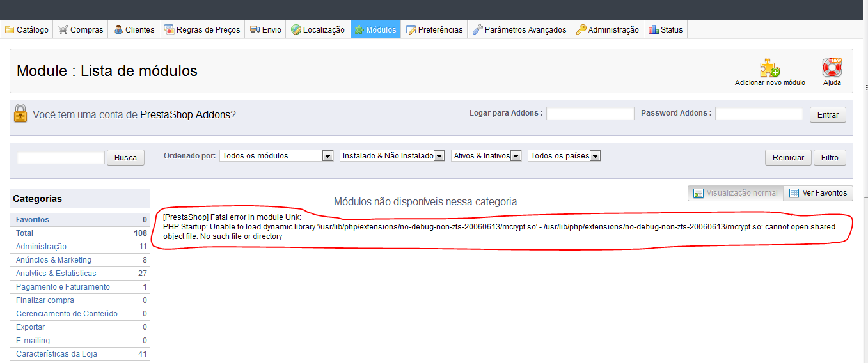This screenshot has width=868, height=363.
Task: Click the Visualização normal list icon
Action: coord(698,193)
